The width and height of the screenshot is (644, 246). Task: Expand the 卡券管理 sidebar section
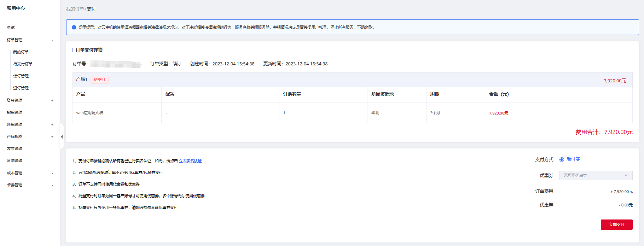point(30,185)
